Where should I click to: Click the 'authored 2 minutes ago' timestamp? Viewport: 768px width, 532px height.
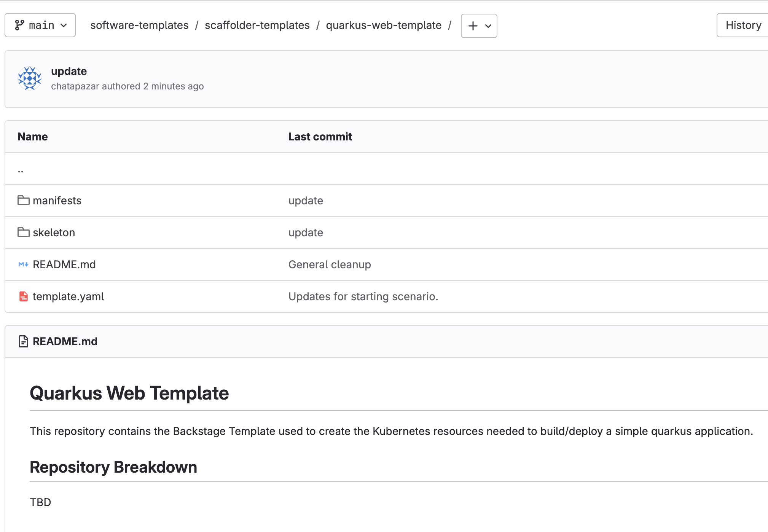point(153,86)
